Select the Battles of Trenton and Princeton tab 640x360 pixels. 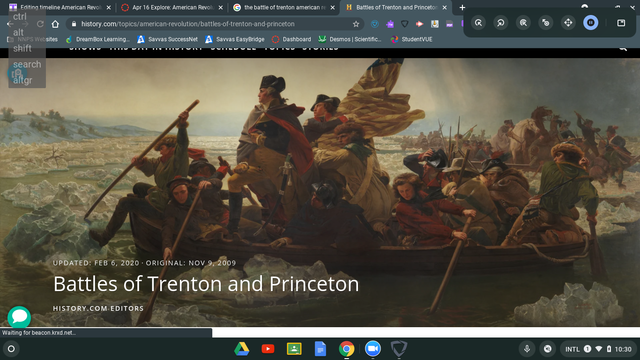396,7
